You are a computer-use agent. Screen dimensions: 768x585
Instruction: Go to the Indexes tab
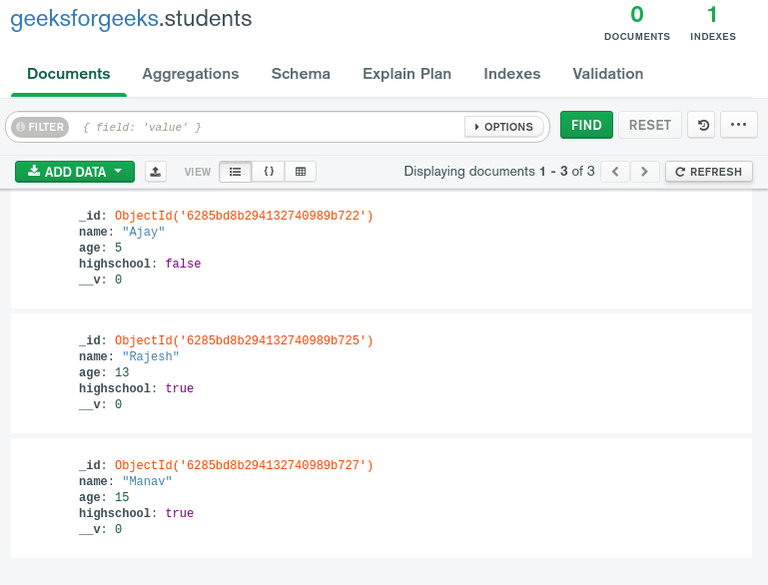click(x=512, y=74)
